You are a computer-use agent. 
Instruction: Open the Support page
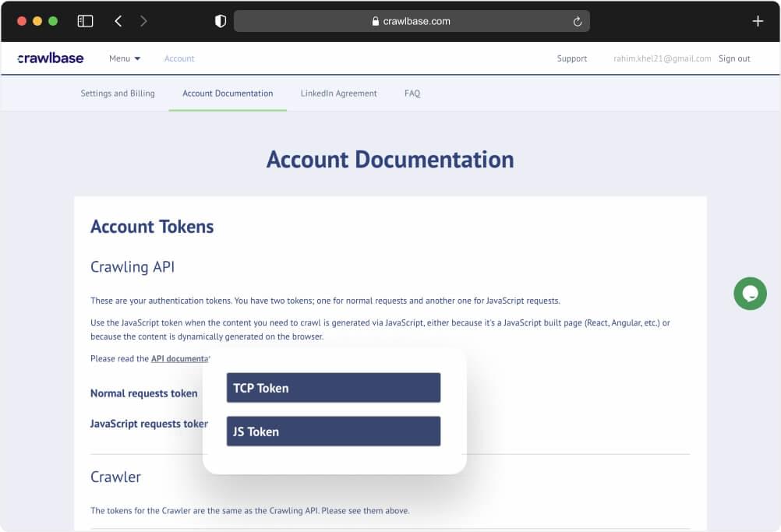point(571,58)
